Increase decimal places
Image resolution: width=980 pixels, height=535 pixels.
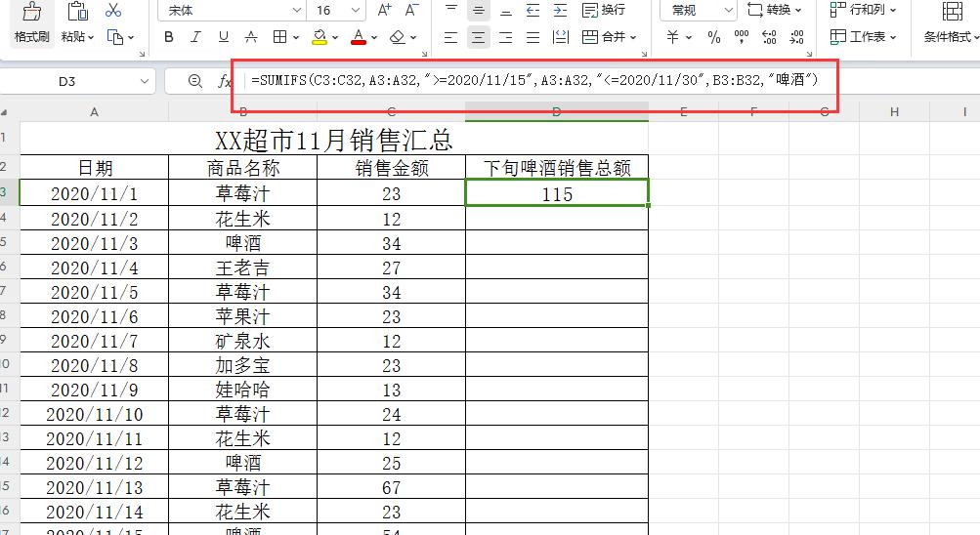click(x=769, y=37)
